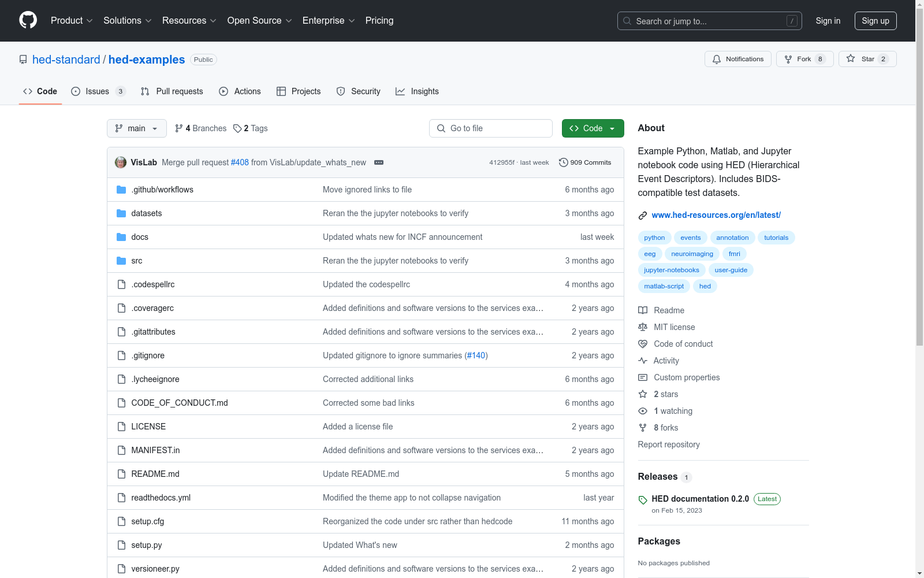The width and height of the screenshot is (924, 578).
Task: Click the neuroimaging topic tag
Action: [x=692, y=254]
